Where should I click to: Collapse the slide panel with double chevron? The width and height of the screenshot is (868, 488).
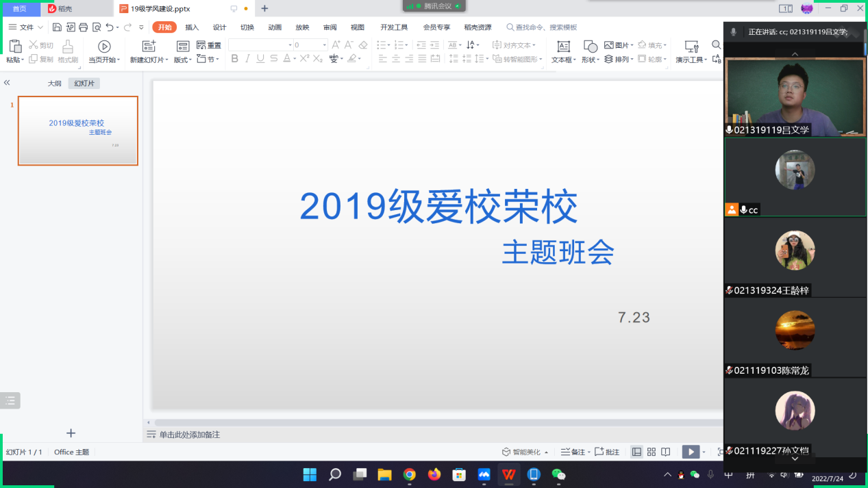7,83
